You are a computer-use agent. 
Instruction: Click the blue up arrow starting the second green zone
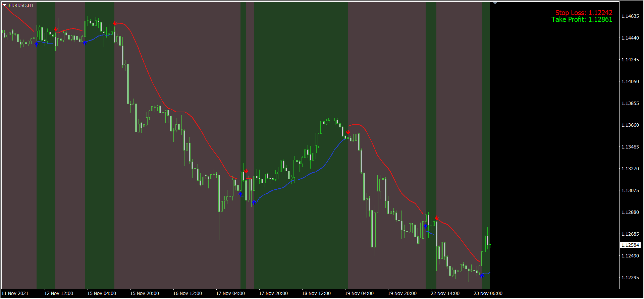85,43
